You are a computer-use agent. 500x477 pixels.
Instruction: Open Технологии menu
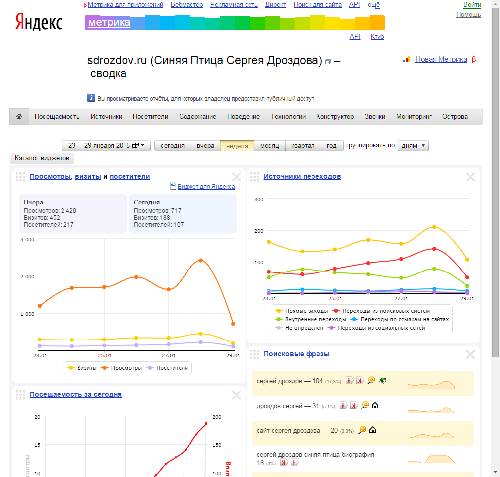point(288,117)
